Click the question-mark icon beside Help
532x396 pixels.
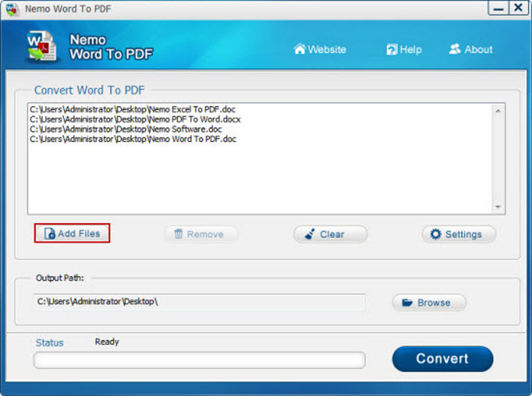pyautogui.click(x=392, y=49)
